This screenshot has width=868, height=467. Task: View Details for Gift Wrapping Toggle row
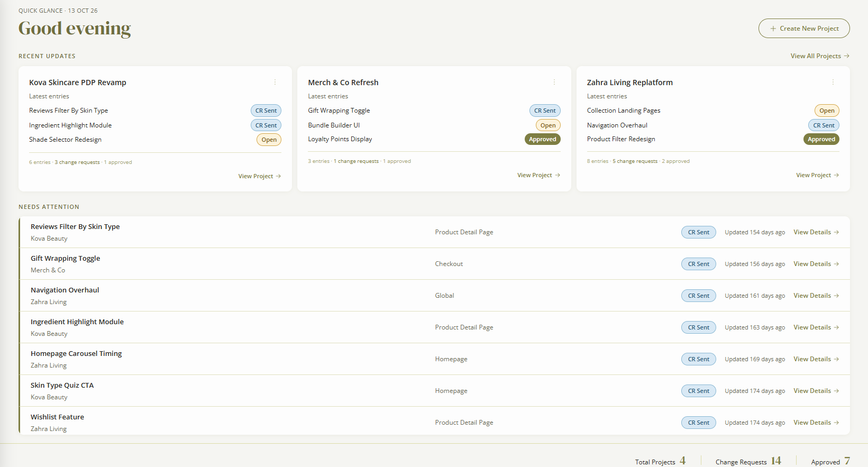[x=816, y=264]
